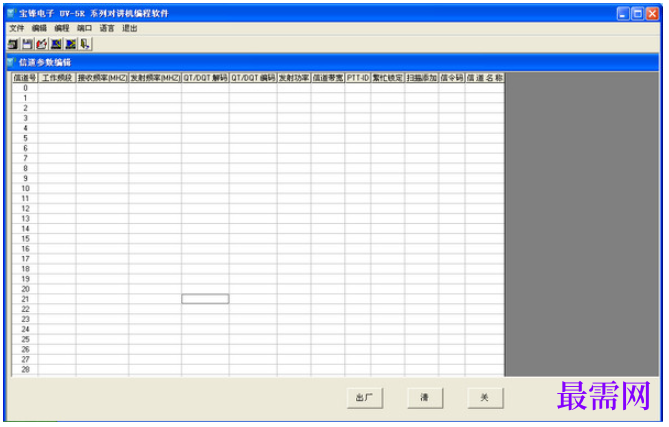Click the 清 button
The image size is (669, 427).
425,398
